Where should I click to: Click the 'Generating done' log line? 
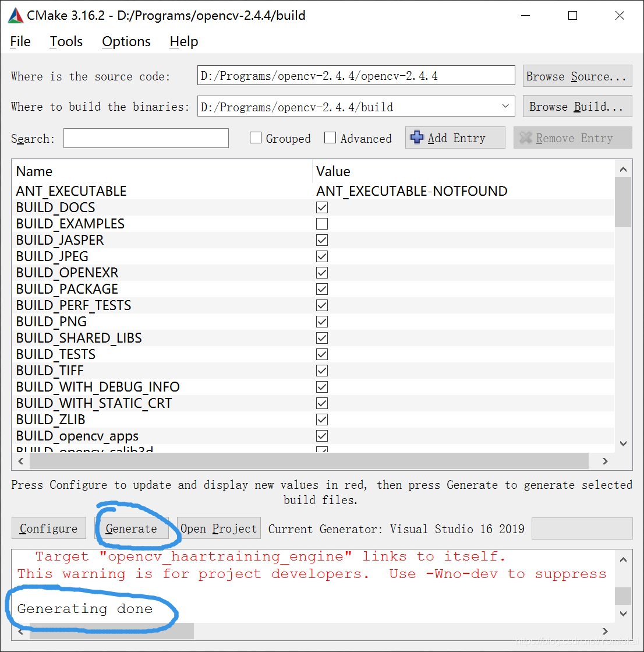pos(85,609)
